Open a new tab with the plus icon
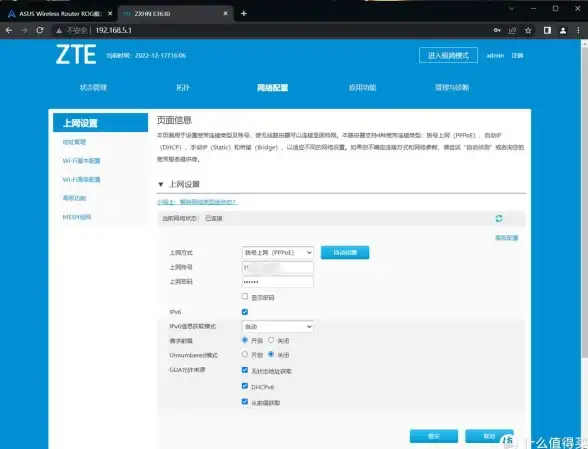This screenshot has width=588, height=449. [244, 14]
